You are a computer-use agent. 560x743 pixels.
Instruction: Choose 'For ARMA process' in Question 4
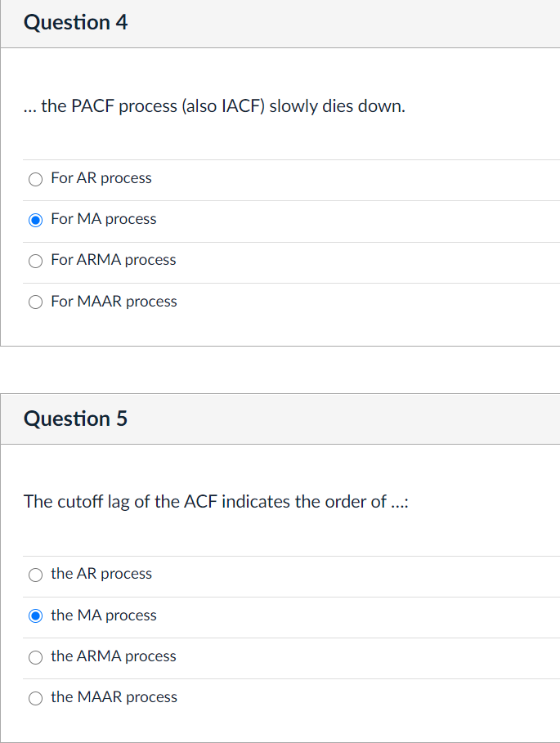pos(35,261)
